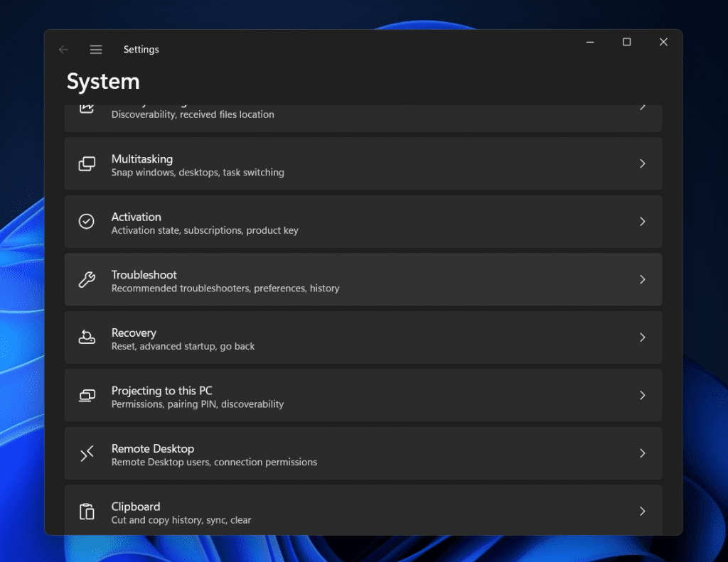This screenshot has height=562, width=728.
Task: Open the hamburger navigation menu in Settings
Action: [x=96, y=49]
